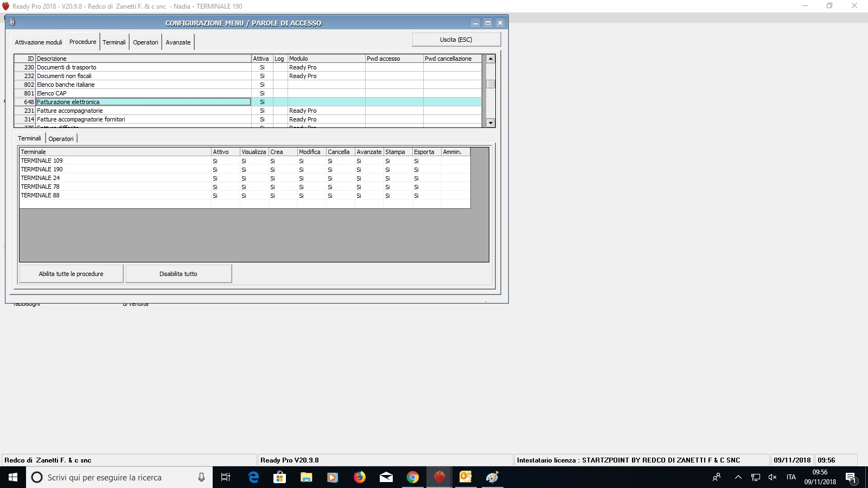Click the Esporta column header
The height and width of the screenshot is (488, 868).
click(426, 152)
